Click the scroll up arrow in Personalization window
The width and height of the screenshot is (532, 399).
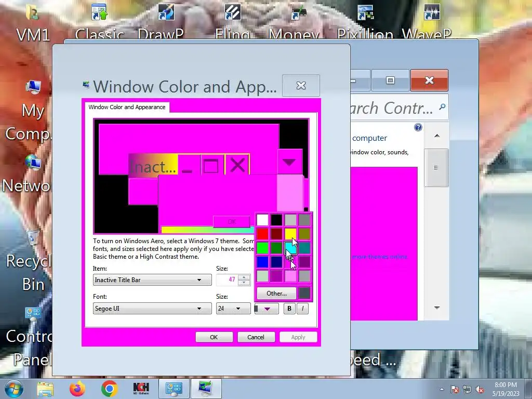point(437,136)
